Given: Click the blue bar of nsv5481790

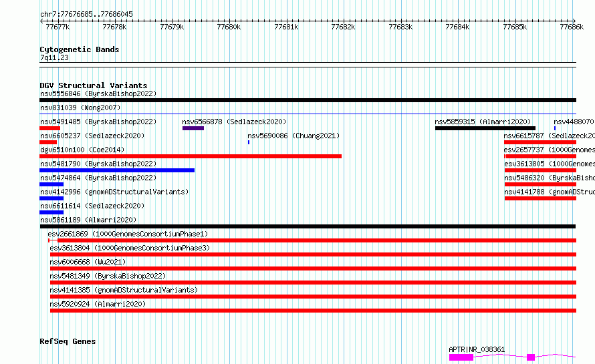Looking at the screenshot, I should pyautogui.click(x=117, y=170).
